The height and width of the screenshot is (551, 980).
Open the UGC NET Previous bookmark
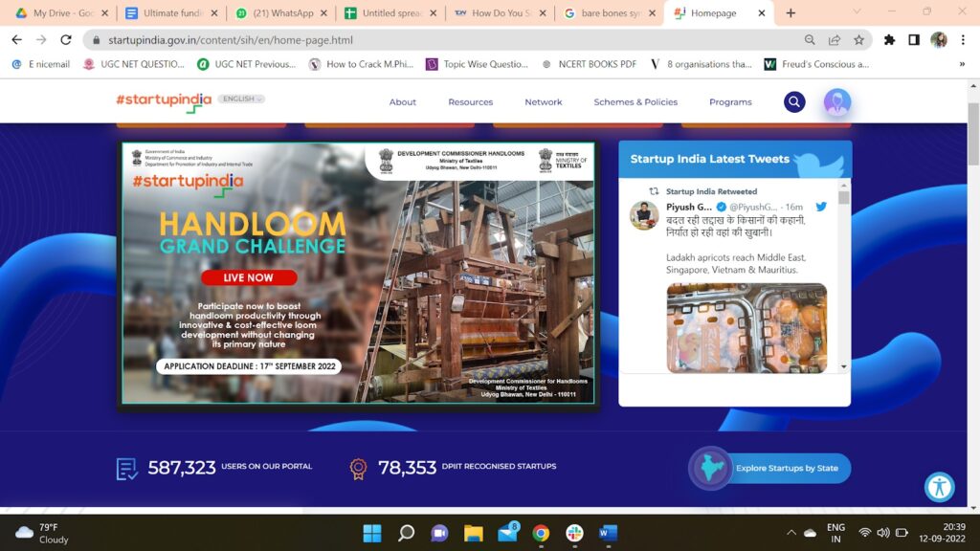point(246,64)
